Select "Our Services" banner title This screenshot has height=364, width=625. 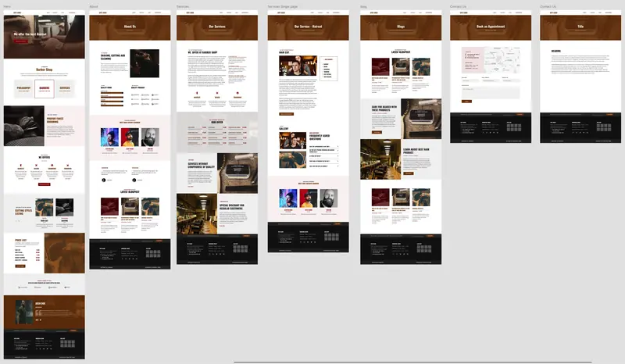(217, 27)
